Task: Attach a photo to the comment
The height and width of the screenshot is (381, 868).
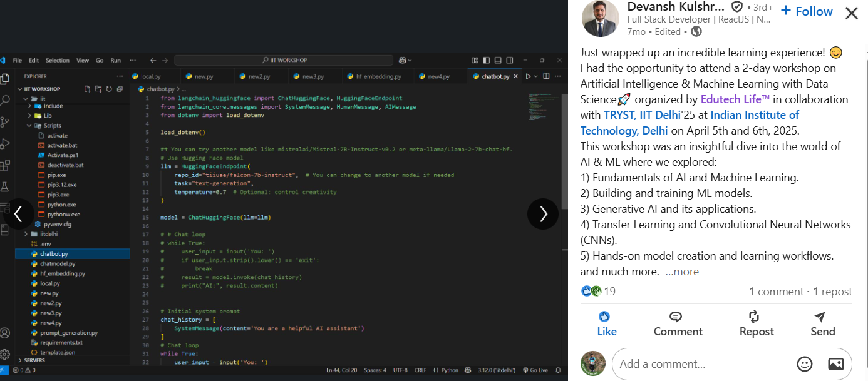Action: [835, 364]
